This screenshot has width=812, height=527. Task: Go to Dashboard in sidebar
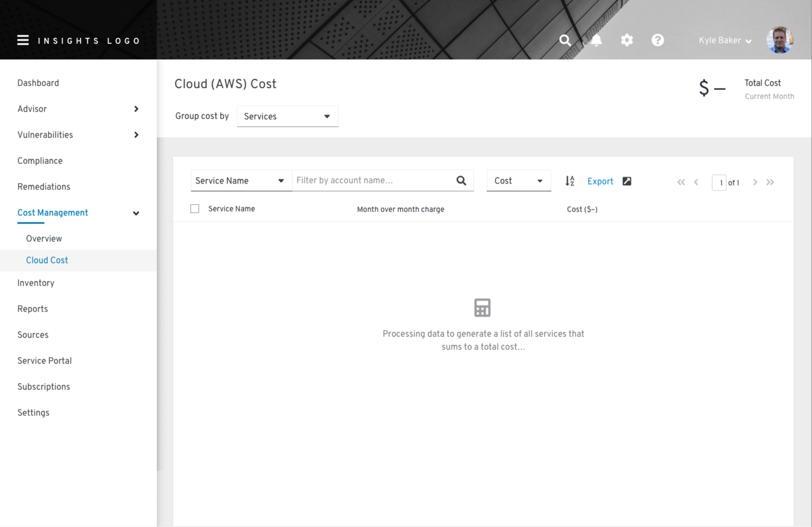38,83
